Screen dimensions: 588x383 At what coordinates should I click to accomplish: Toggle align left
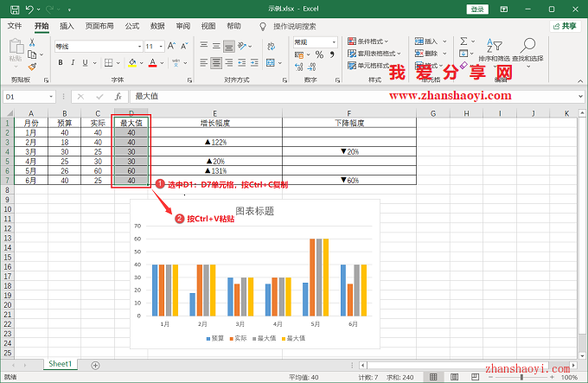pyautogui.click(x=203, y=62)
